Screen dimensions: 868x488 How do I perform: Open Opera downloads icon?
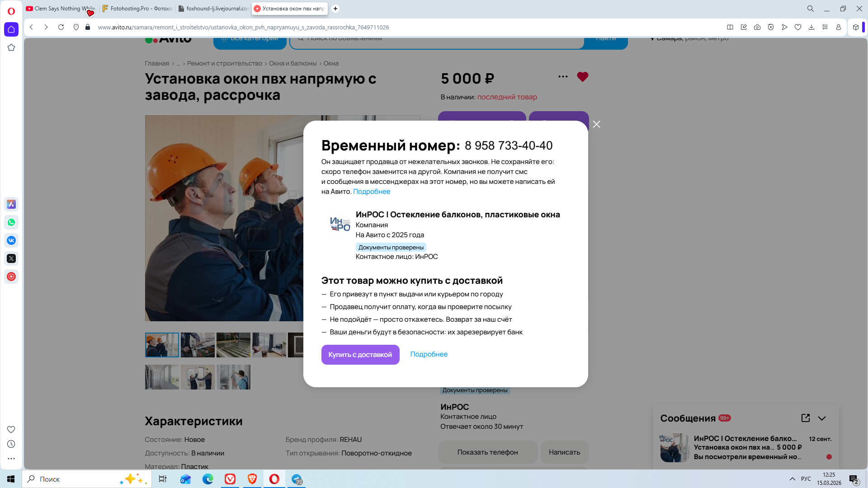tap(811, 27)
